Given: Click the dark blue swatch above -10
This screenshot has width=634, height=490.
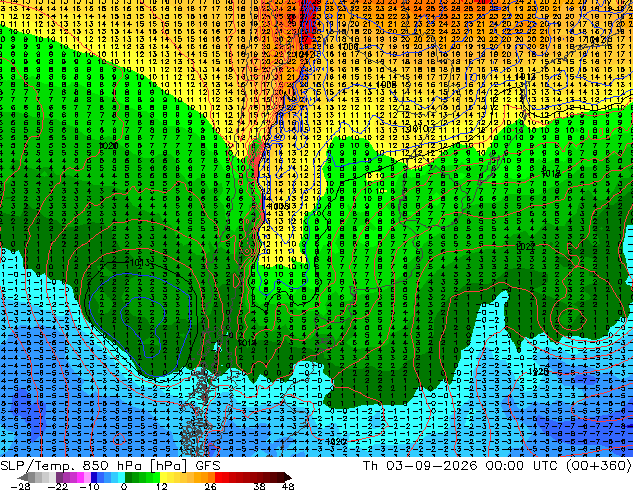Looking at the screenshot, I should pos(94,477).
